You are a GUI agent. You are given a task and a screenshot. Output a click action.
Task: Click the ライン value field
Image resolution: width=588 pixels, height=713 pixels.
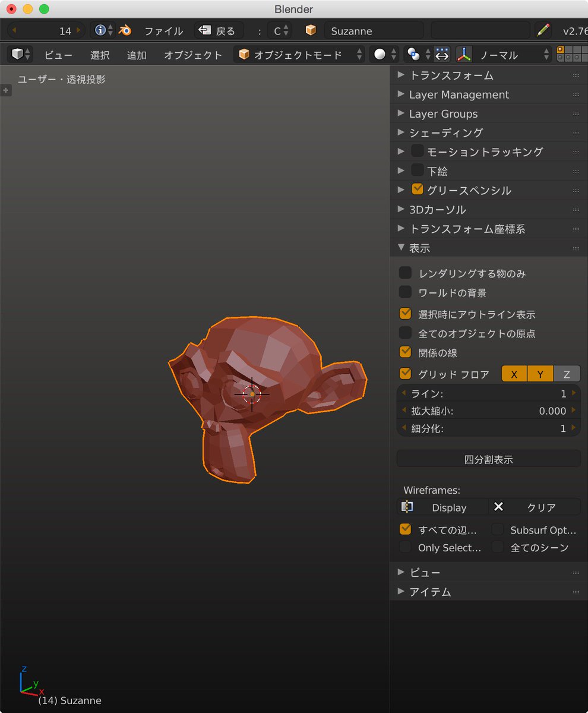click(x=488, y=393)
